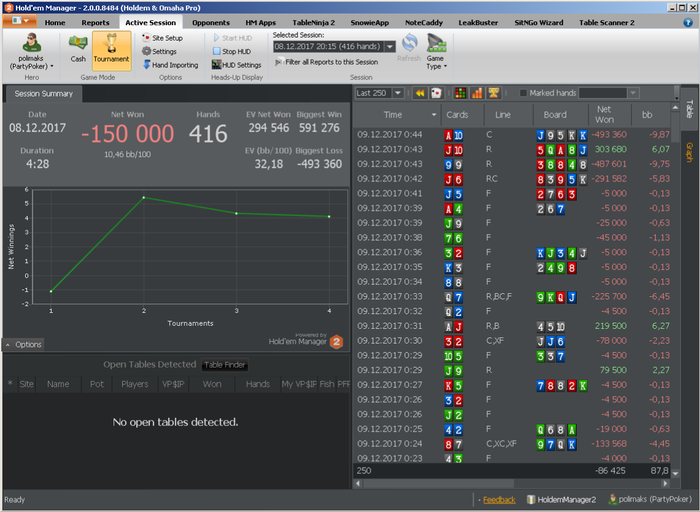This screenshot has height=512, width=700.
Task: Click Stop HUD
Action: (x=232, y=51)
